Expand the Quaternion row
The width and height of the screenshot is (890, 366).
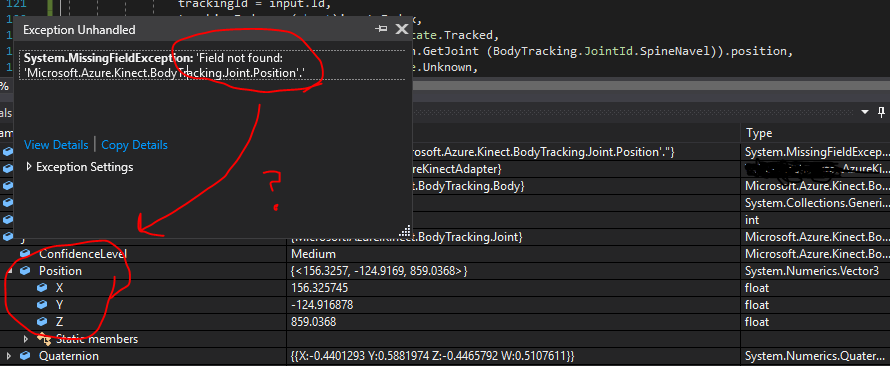[8, 356]
